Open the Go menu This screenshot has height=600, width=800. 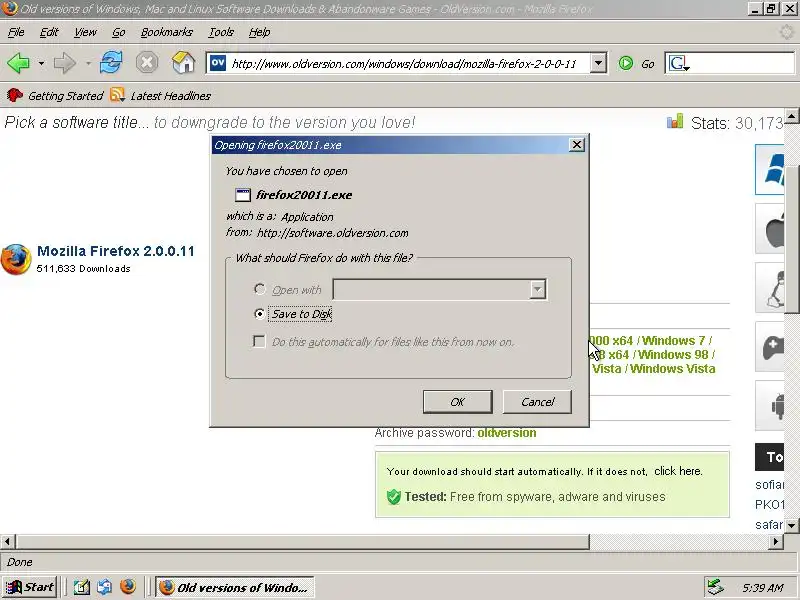tap(118, 32)
